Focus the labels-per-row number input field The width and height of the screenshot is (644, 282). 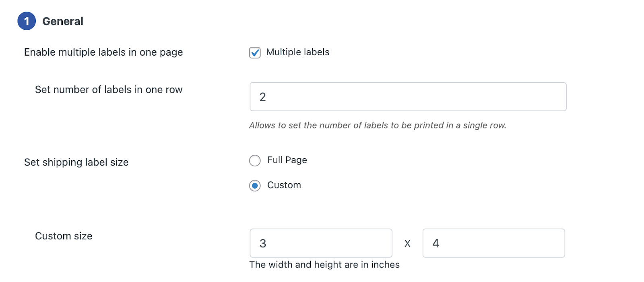408,97
